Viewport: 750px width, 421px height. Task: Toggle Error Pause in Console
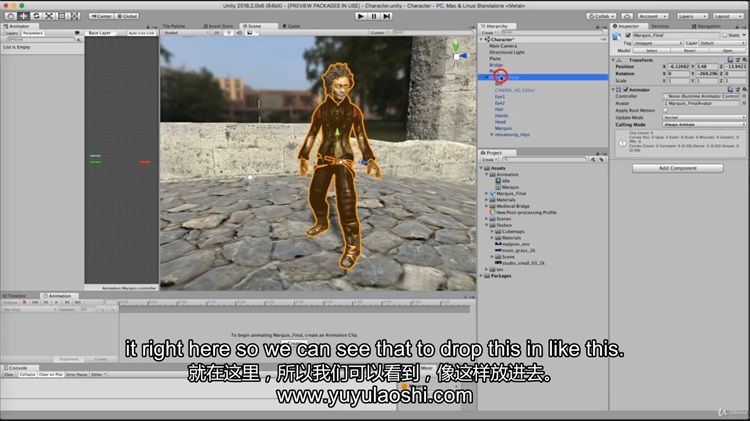(77, 375)
